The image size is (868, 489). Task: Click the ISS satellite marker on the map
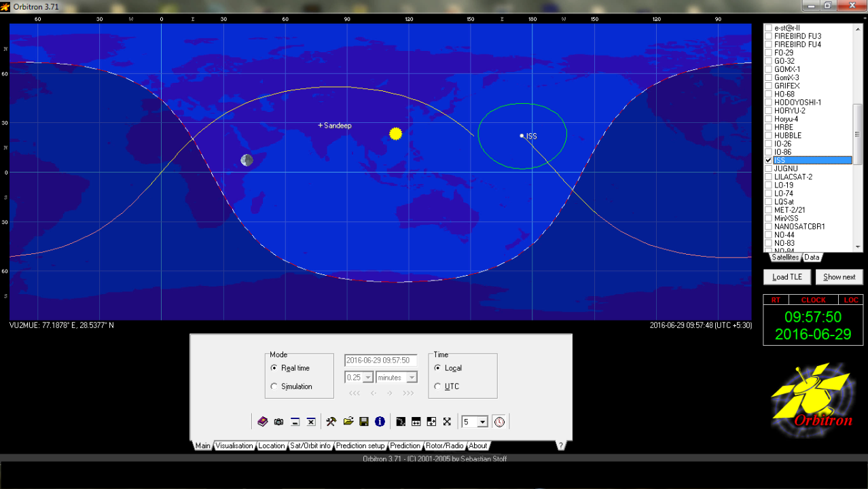coord(522,136)
